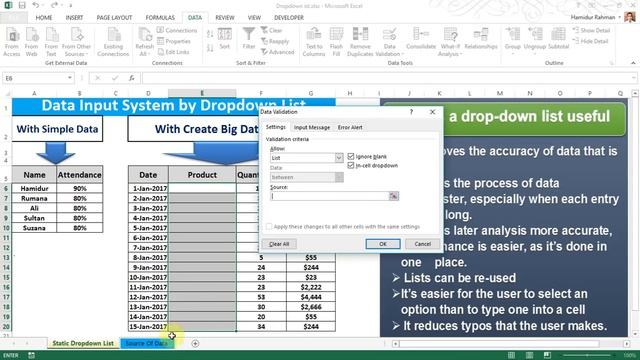The height and width of the screenshot is (360, 640).
Task: Collapse the ribbon with the caret arrow
Action: click(633, 63)
